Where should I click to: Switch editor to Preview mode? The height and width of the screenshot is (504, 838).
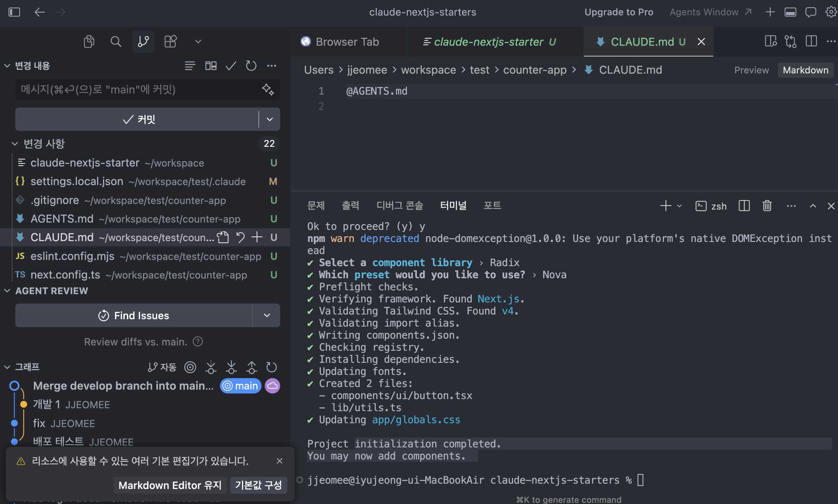(751, 70)
